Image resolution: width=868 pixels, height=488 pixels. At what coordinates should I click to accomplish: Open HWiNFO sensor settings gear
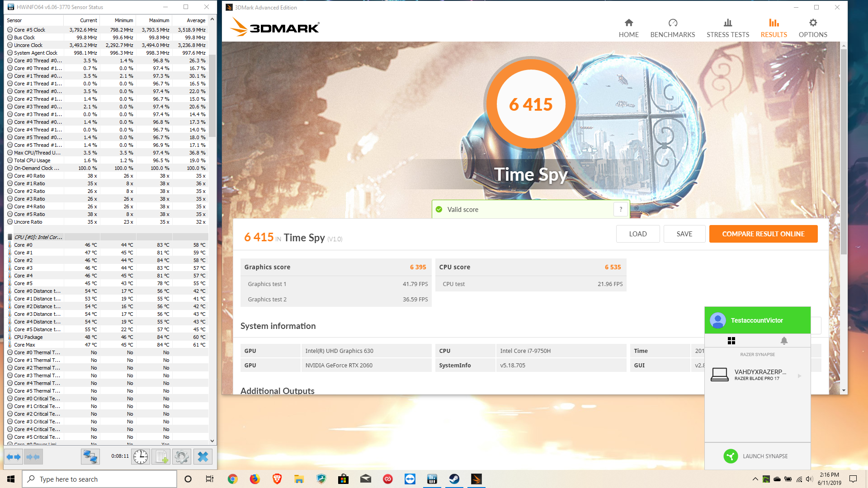[182, 457]
